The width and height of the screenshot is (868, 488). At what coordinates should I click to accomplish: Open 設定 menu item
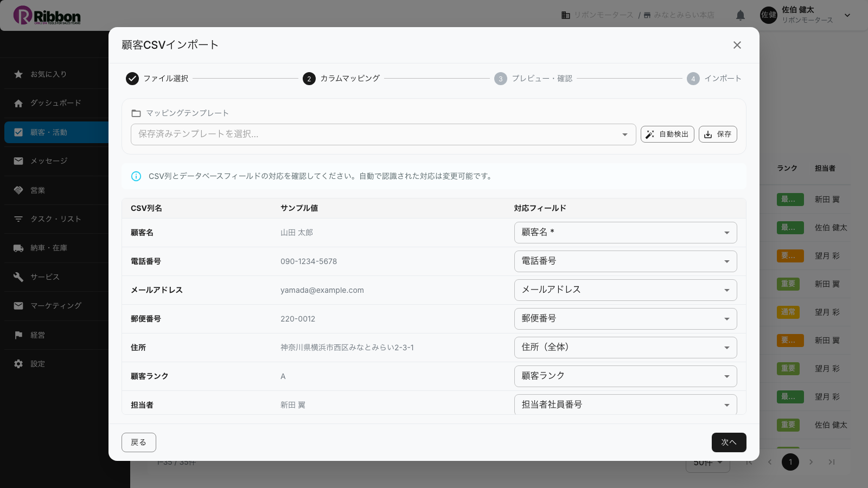pos(56,364)
